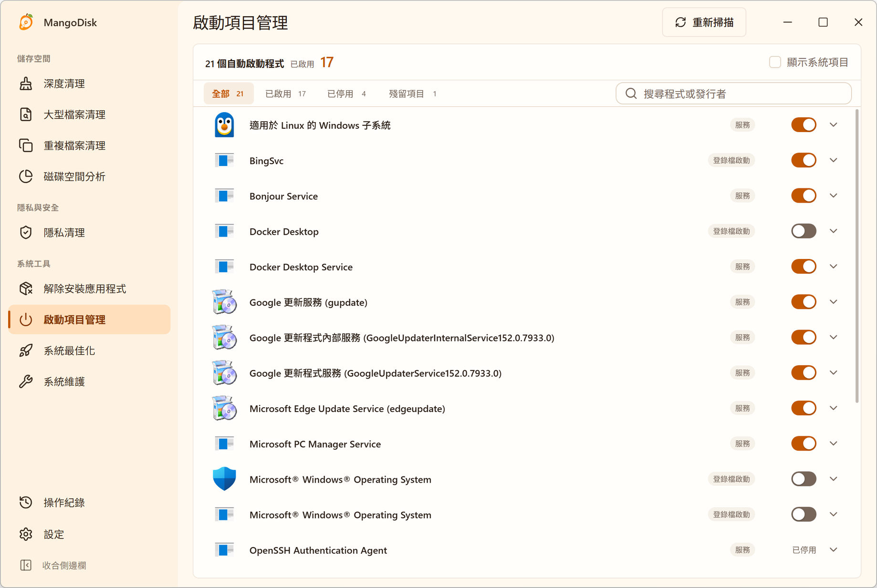This screenshot has width=877, height=588.
Task: Click the 操作紀錄 history clock icon
Action: click(x=26, y=502)
